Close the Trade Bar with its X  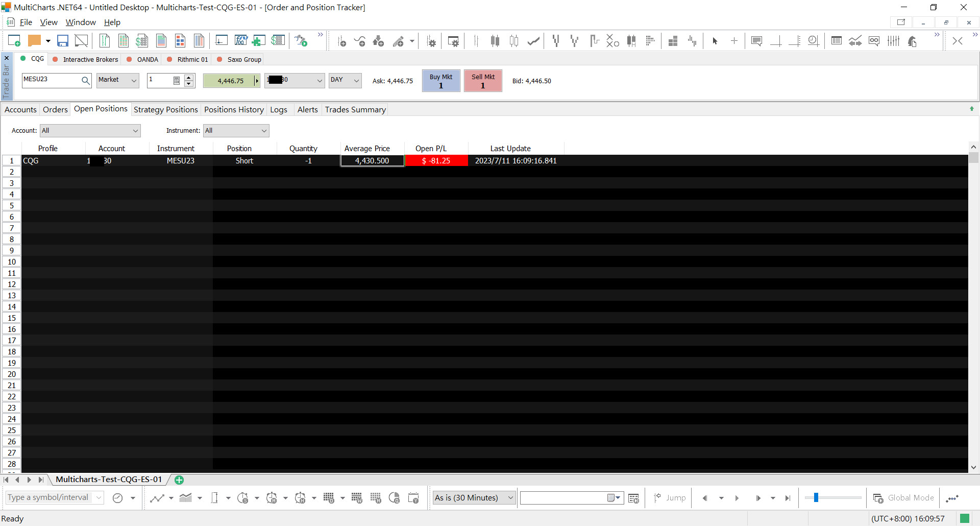[7, 58]
